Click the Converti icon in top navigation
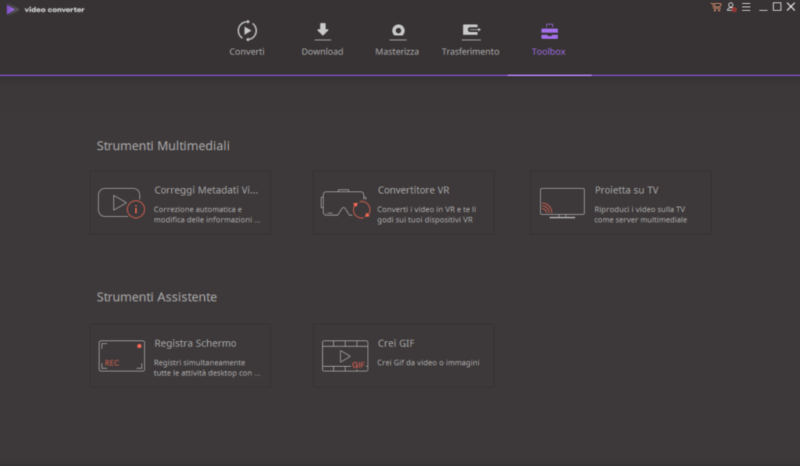The height and width of the screenshot is (466, 800). tap(247, 30)
